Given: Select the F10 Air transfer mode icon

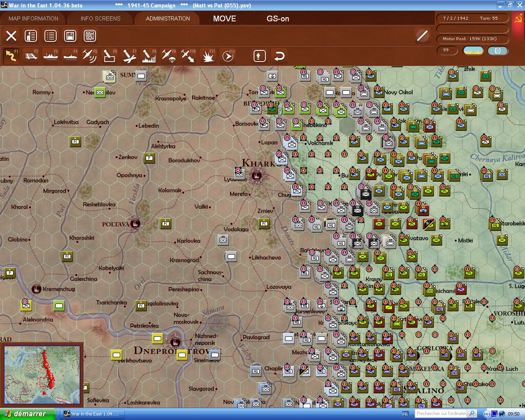Looking at the screenshot, I should (188, 56).
